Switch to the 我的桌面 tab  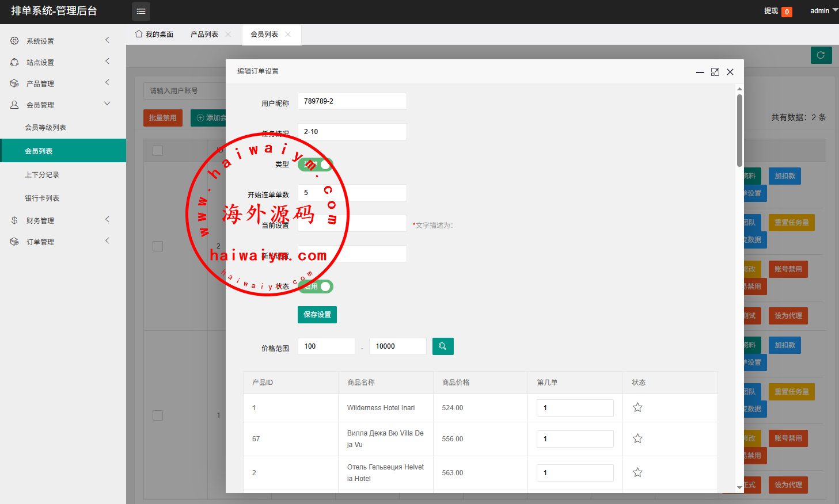click(x=154, y=35)
